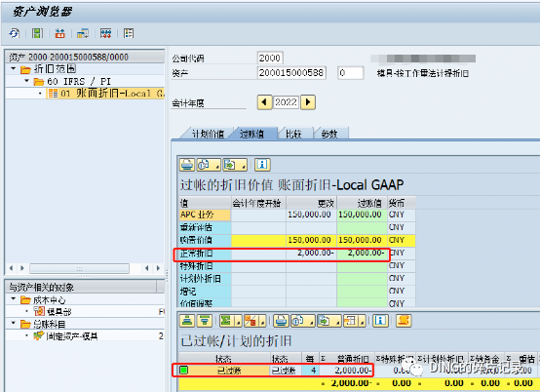Viewport: 540px width, 392px height.
Task: Click scroll-left arrow at tree panel's left
Action: [x=11, y=268]
